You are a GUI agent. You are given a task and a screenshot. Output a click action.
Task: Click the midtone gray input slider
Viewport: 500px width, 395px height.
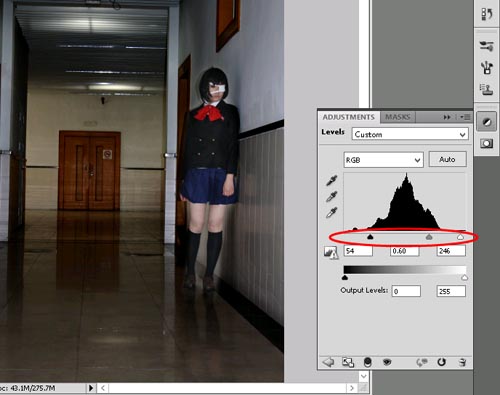429,237
